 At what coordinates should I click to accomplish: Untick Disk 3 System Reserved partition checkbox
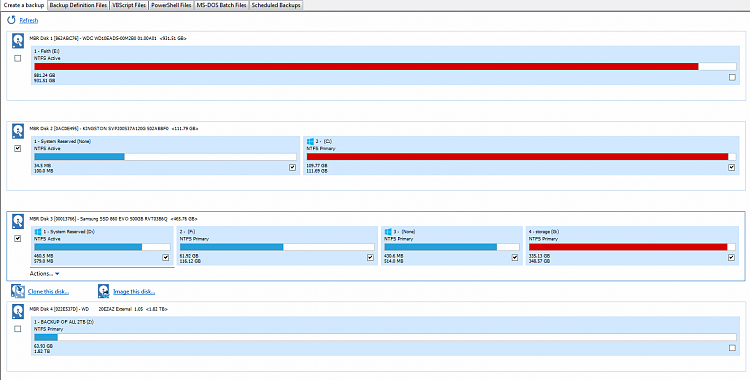(x=166, y=257)
